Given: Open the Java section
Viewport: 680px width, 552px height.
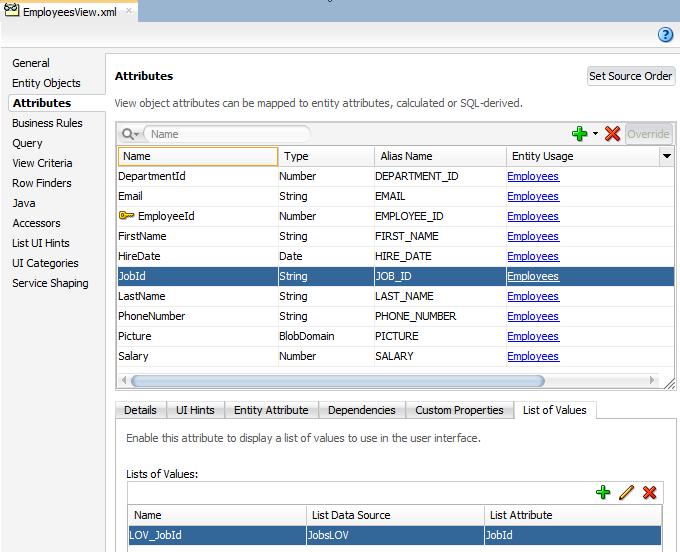Looking at the screenshot, I should 24,203.
